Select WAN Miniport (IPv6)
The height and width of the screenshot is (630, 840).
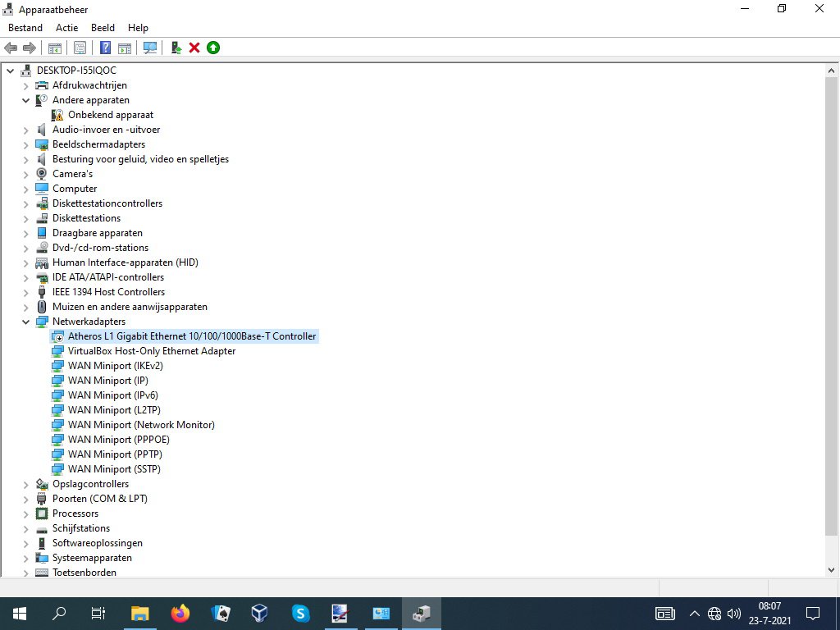[x=113, y=395]
